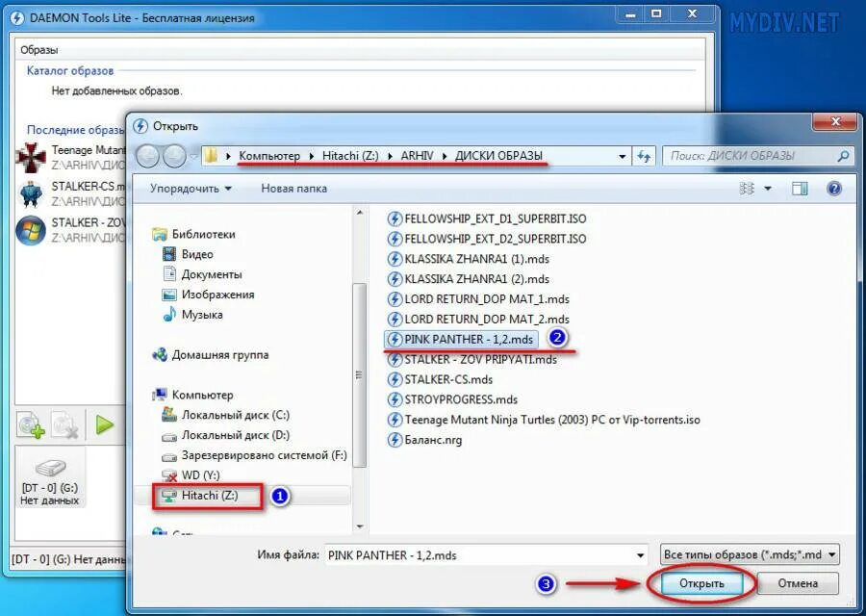Select the [DT - 0] (G:) virtual drive
866x616 pixels.
[x=50, y=477]
